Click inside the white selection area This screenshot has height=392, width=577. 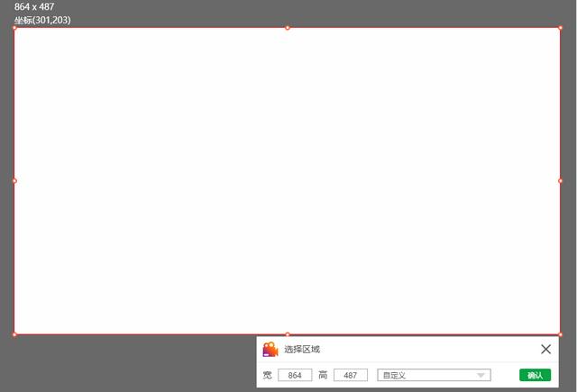(288, 180)
